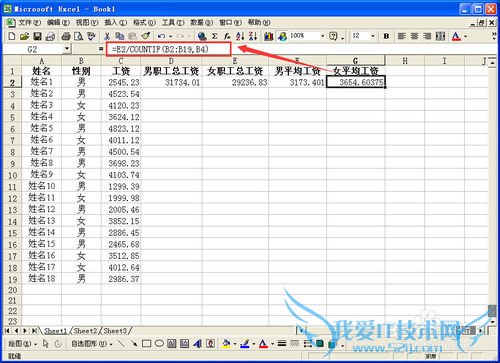The width and height of the screenshot is (500, 363).
Task: Click the AutoSum sigma icon
Action: pyautogui.click(x=215, y=36)
